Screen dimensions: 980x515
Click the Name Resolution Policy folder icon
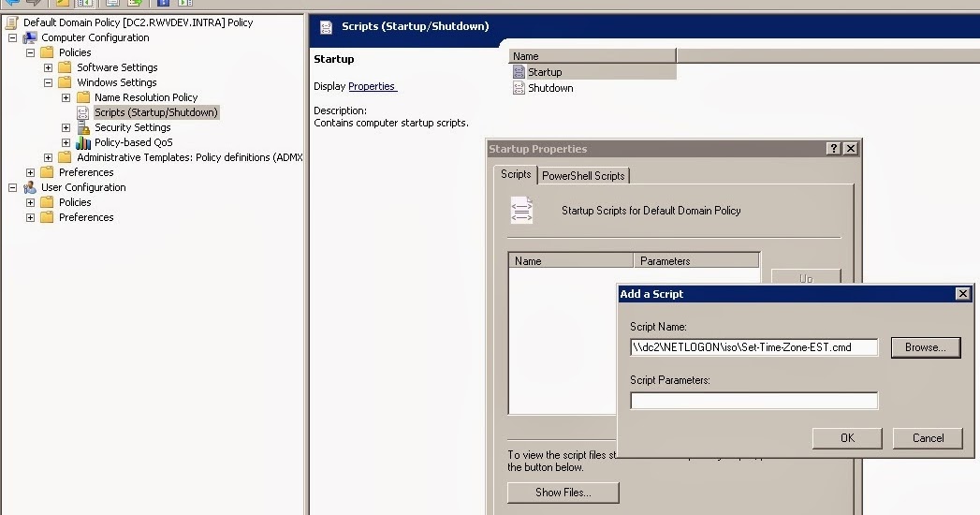click(83, 97)
